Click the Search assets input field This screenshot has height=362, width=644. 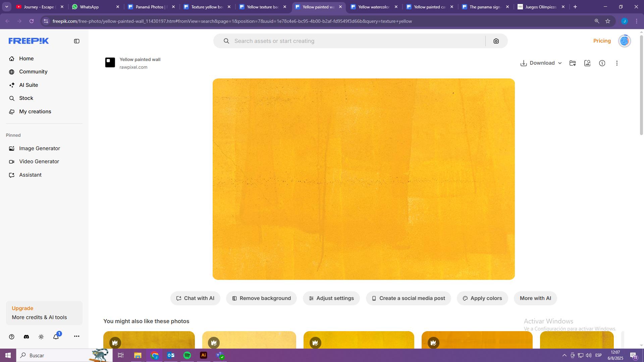[x=356, y=41]
